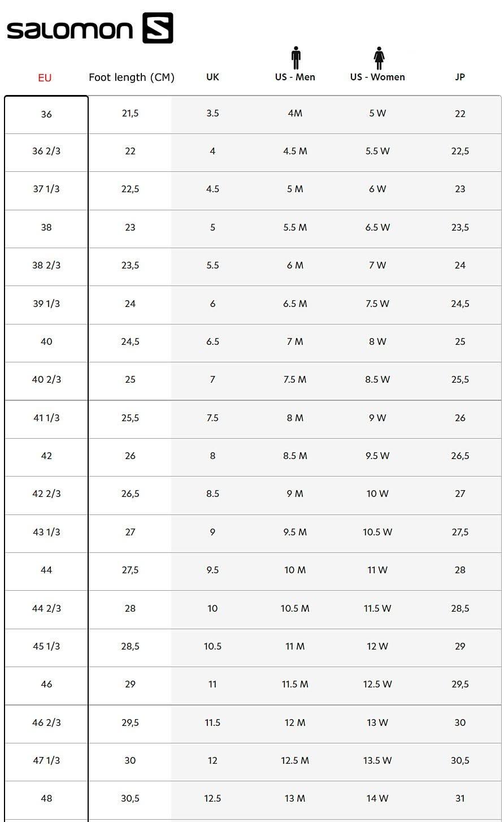Select EU size 48 row
Image resolution: width=504 pixels, height=822 pixels.
coord(46,798)
